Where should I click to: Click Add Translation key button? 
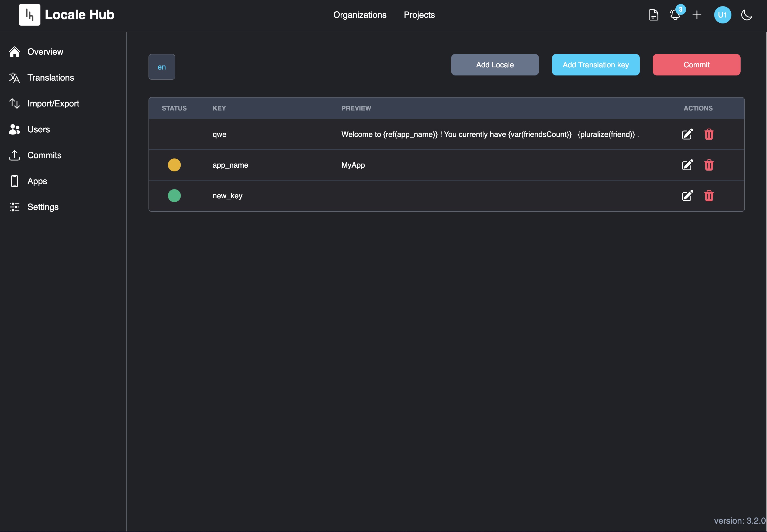(x=595, y=65)
